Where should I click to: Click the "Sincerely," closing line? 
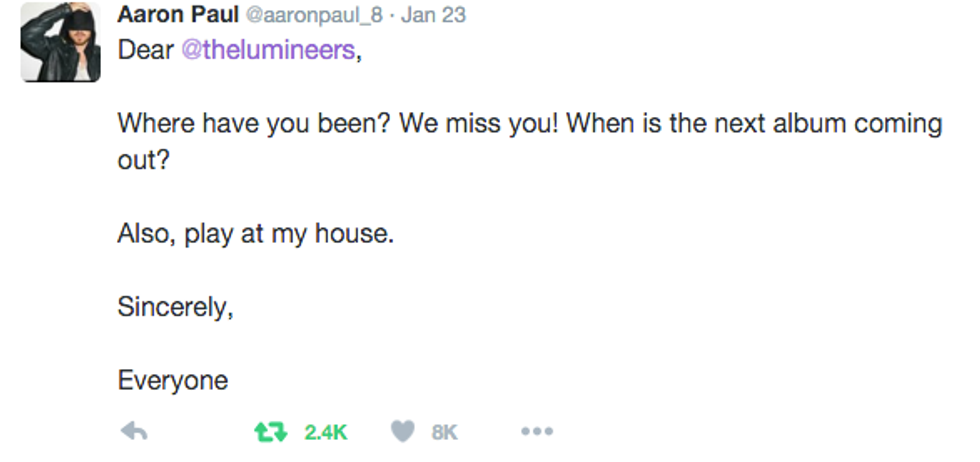(176, 307)
